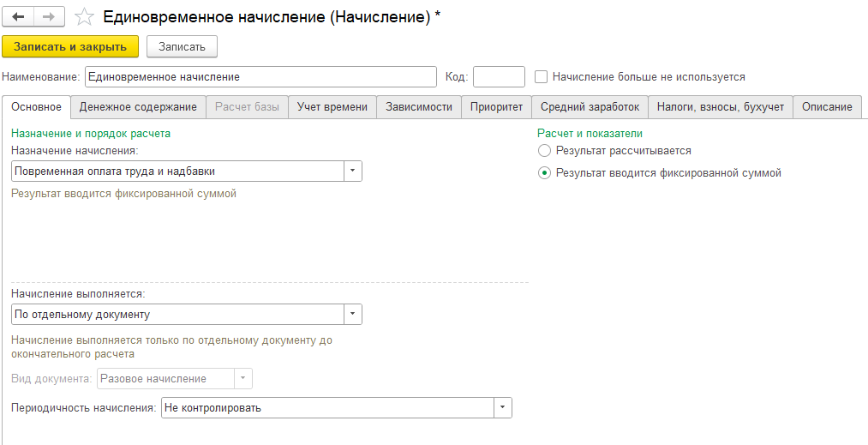Go to the 'Средний заработок' tab
This screenshot has width=868, height=445.
click(590, 107)
